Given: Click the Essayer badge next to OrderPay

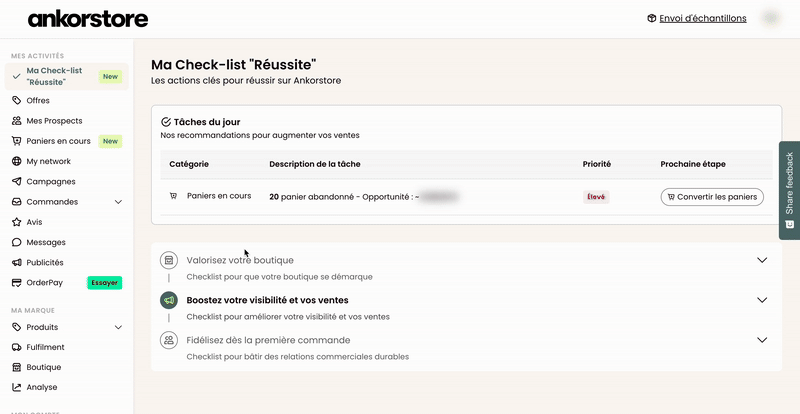Looking at the screenshot, I should pos(104,283).
